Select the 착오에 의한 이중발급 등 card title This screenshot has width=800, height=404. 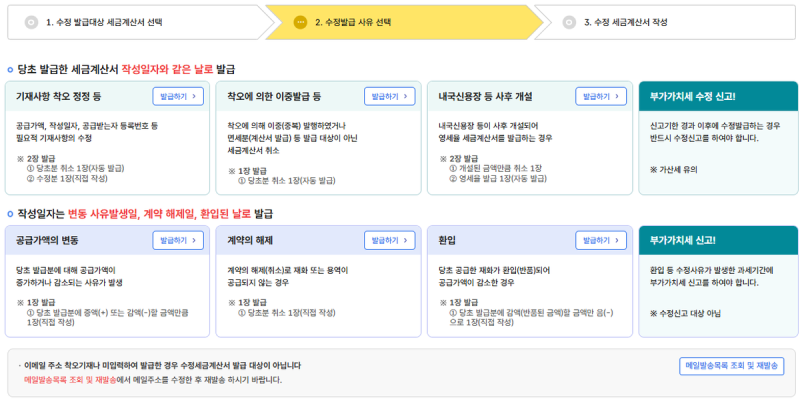[274, 96]
